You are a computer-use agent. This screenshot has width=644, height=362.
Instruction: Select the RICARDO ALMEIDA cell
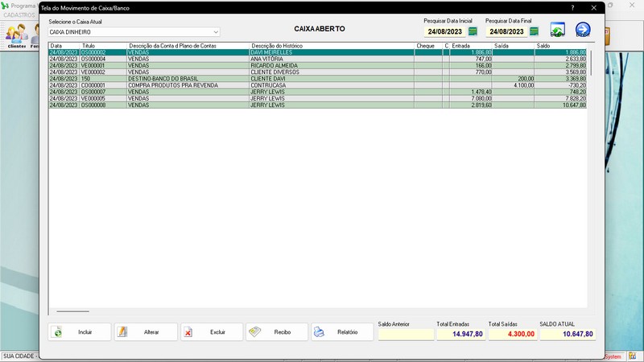click(332, 66)
